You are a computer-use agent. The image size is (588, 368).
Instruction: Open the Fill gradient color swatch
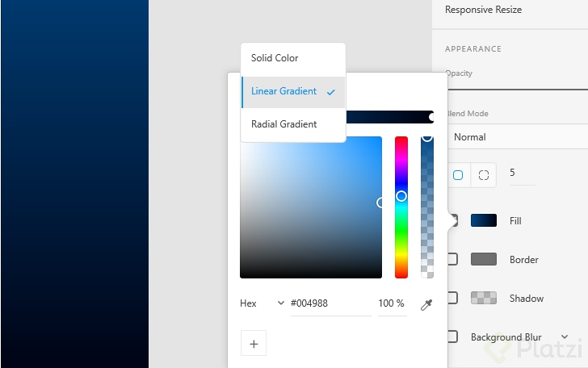click(x=483, y=220)
